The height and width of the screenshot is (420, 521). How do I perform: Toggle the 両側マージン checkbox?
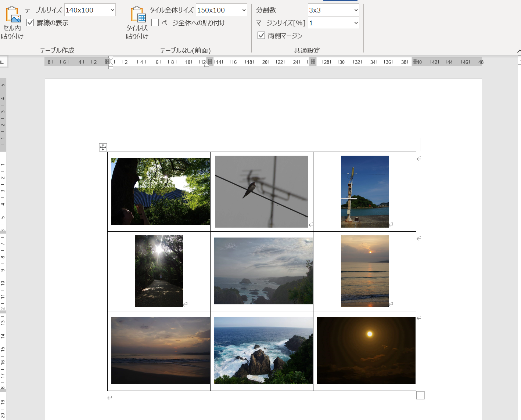[261, 35]
